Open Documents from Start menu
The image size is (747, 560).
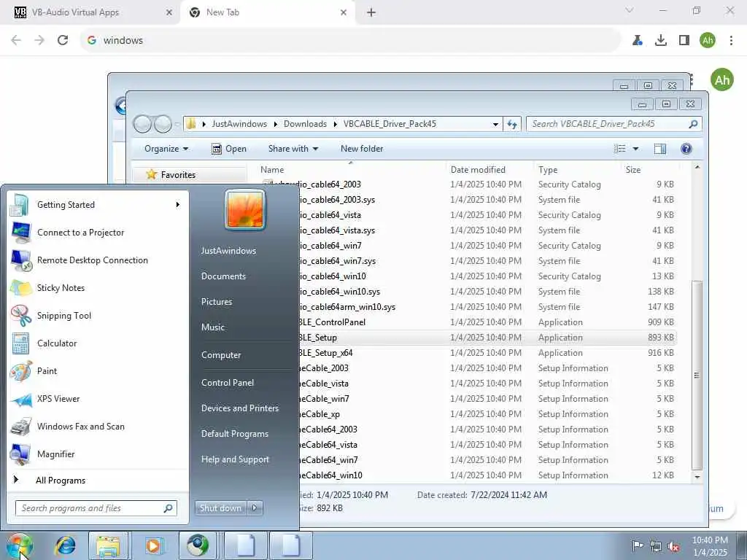[223, 276]
